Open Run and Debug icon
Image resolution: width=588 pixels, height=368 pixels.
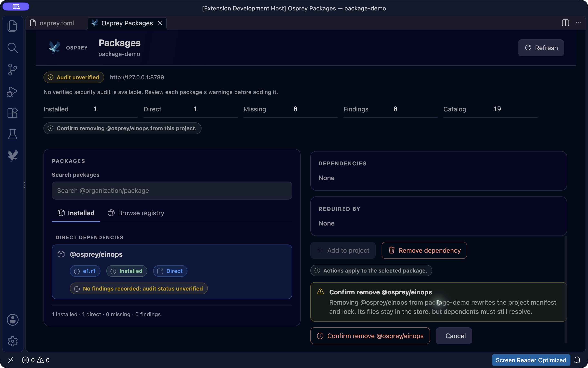point(12,92)
